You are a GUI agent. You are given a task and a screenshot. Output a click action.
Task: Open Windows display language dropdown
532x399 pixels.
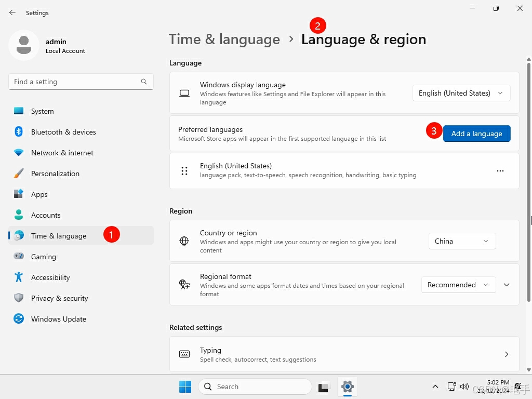coord(461,93)
